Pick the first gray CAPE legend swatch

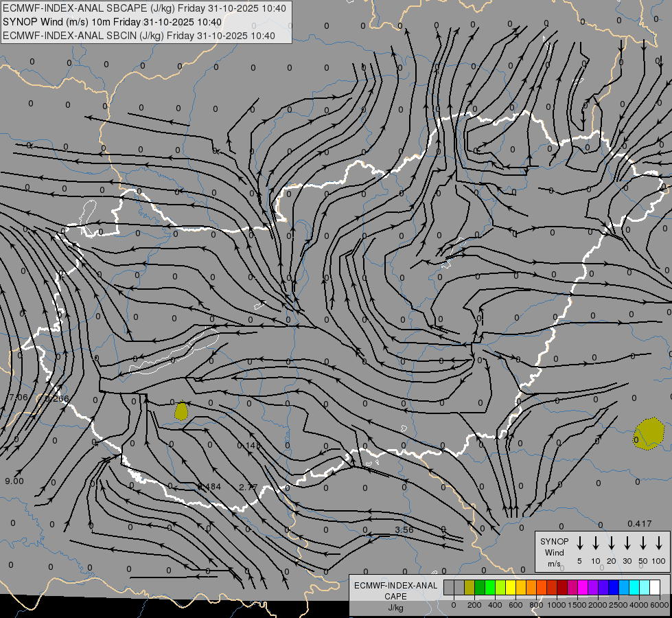[x=449, y=588]
